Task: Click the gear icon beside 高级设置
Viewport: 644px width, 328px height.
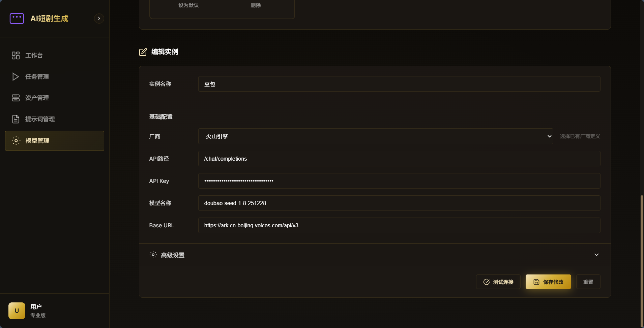Action: (x=153, y=255)
